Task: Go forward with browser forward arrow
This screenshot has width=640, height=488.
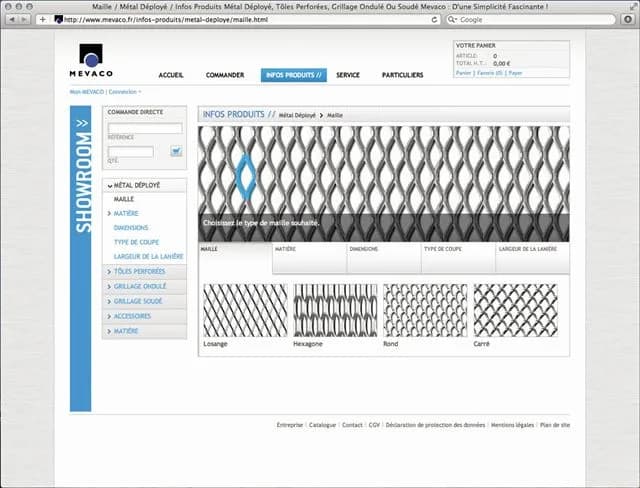Action: pos(24,20)
